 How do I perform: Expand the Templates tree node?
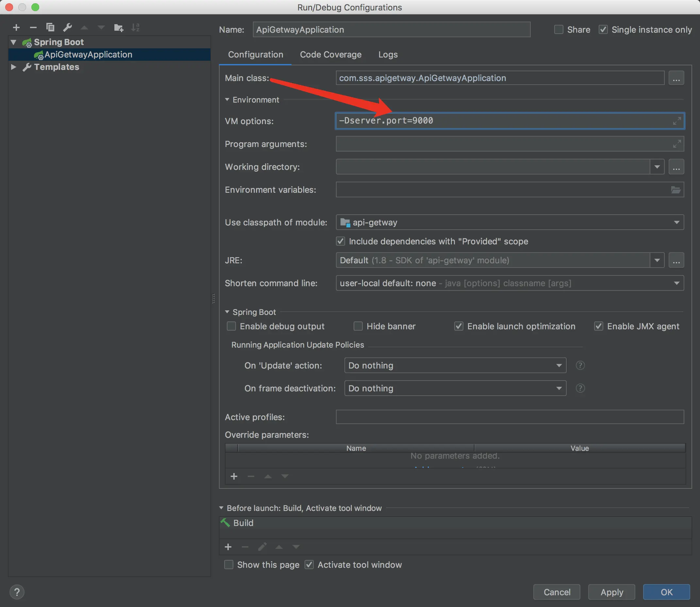coord(13,67)
